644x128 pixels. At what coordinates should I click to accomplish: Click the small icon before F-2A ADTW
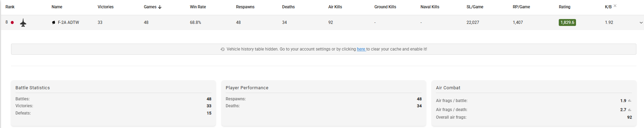tap(53, 22)
